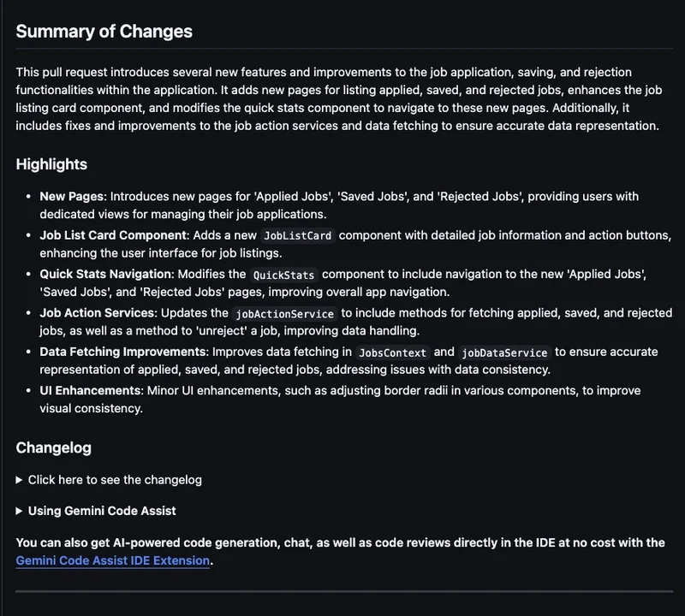Screen dimensions: 685x616
Task: Expand the 'Click here to see the changelog' section
Action: [115, 480]
